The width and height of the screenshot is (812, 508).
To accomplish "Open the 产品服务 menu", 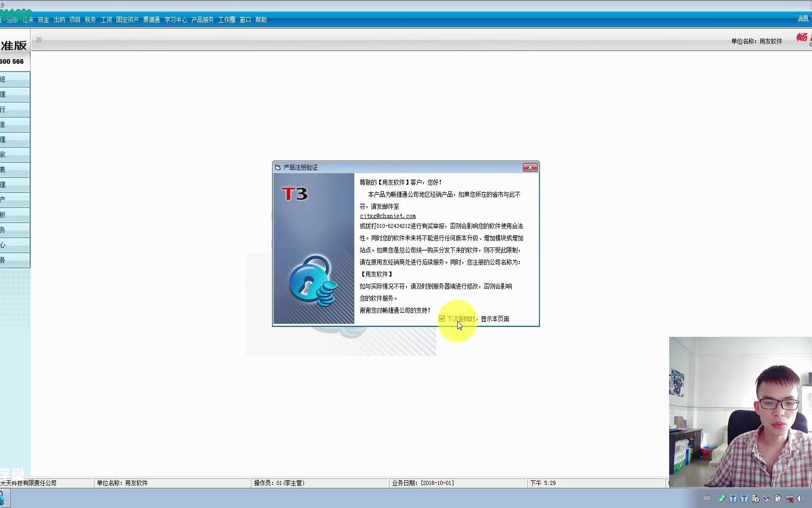I will click(x=203, y=20).
